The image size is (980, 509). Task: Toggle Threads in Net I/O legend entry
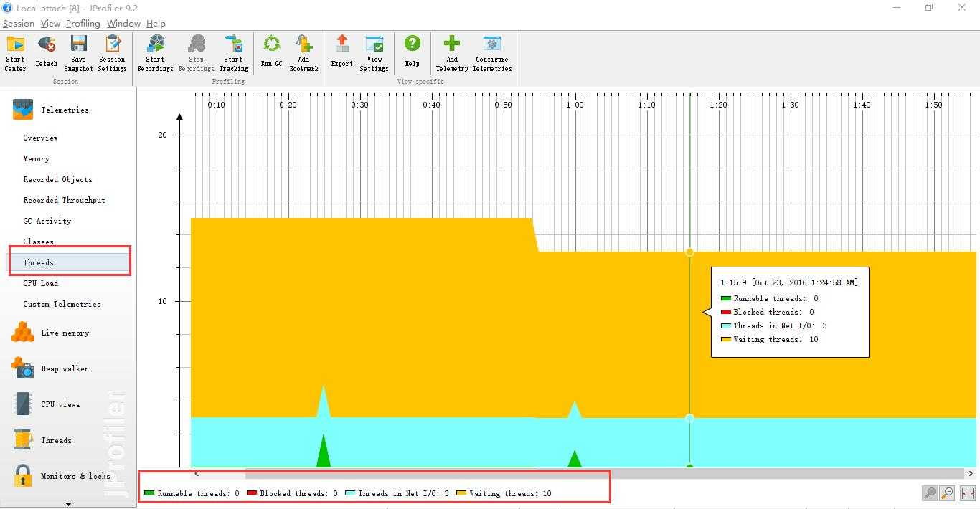[397, 493]
